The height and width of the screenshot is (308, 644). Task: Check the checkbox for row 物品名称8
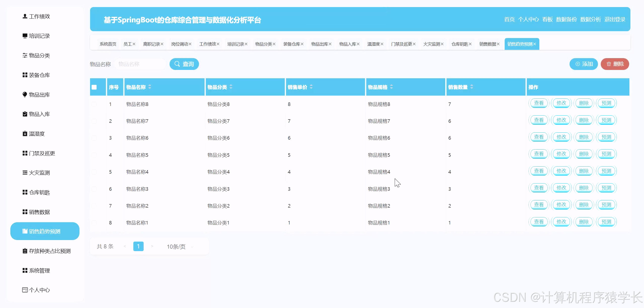click(94, 104)
